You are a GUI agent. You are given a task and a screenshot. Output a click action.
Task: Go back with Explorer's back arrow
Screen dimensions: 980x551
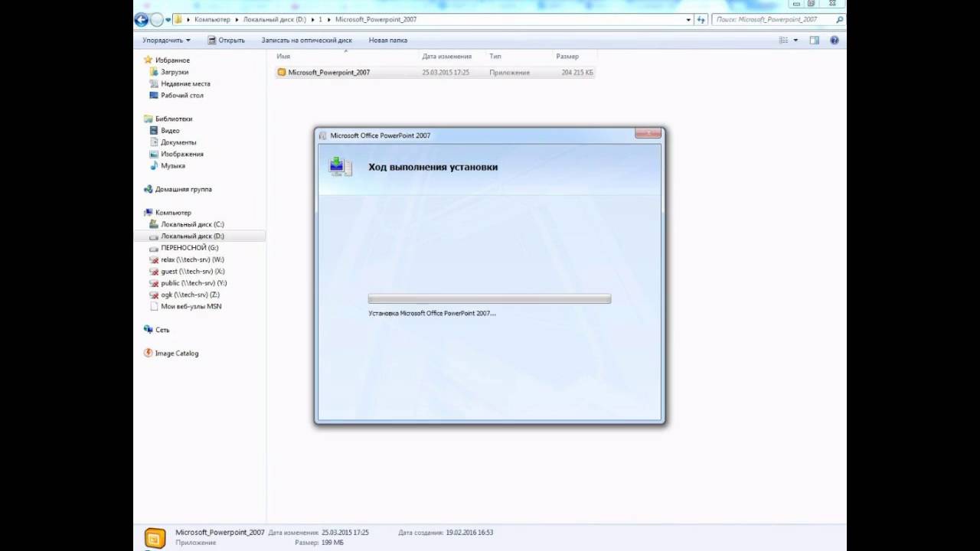point(142,20)
